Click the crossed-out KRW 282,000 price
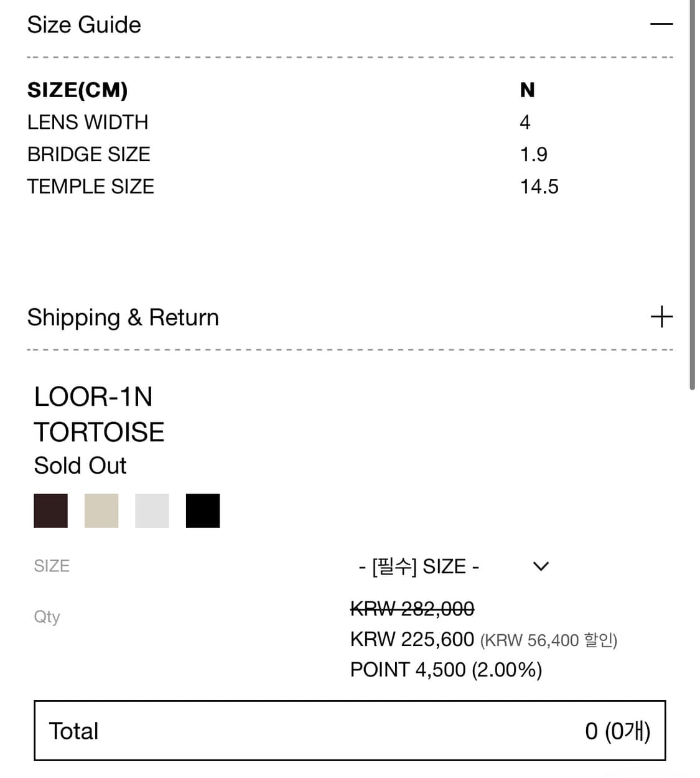Viewport: 700px width, 778px height. (x=412, y=608)
